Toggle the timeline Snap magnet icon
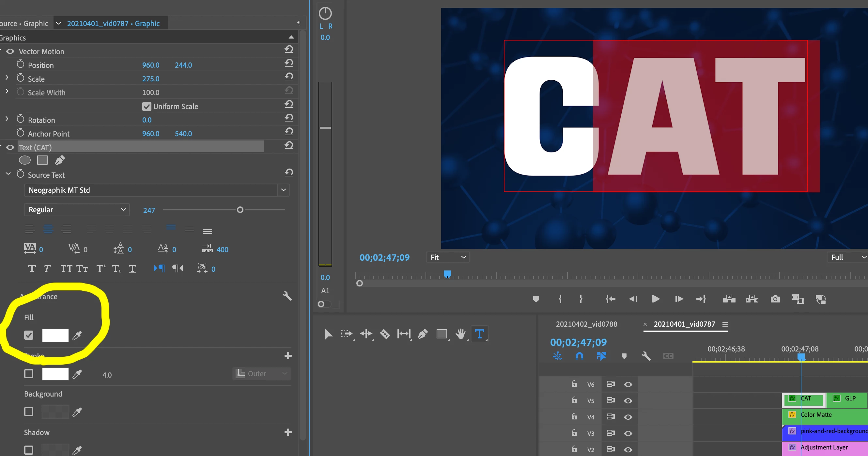The width and height of the screenshot is (868, 456). click(x=579, y=356)
